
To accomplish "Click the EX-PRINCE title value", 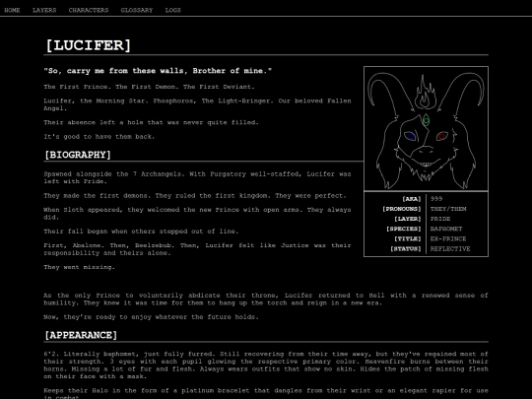I will pos(448,238).
